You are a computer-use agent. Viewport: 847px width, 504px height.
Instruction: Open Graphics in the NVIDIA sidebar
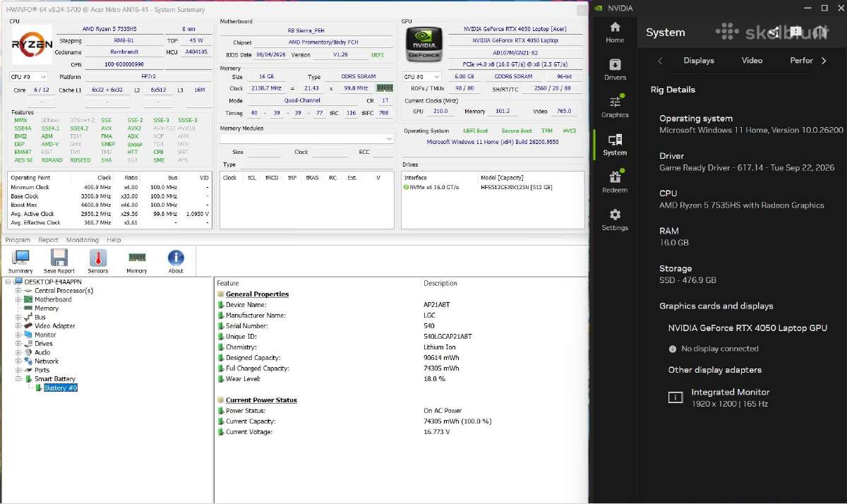tap(615, 107)
